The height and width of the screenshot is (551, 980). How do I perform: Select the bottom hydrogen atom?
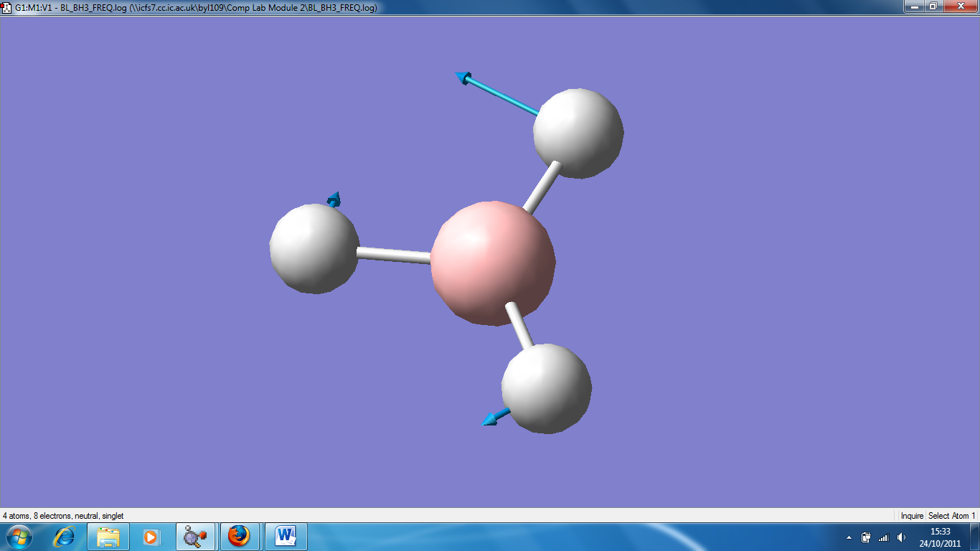coord(547,388)
